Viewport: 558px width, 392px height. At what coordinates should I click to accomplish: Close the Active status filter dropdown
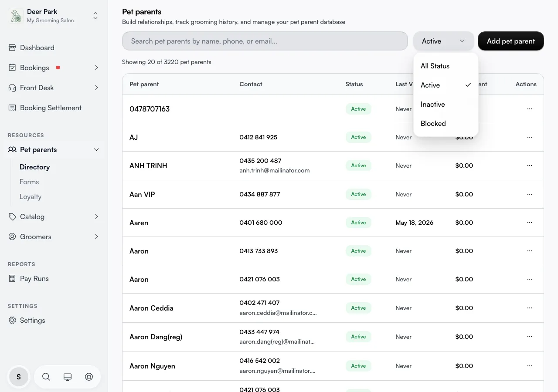pyautogui.click(x=443, y=41)
